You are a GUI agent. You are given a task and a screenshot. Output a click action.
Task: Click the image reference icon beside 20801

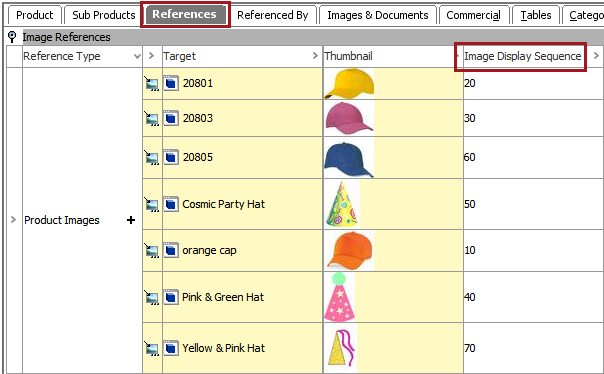pyautogui.click(x=152, y=84)
